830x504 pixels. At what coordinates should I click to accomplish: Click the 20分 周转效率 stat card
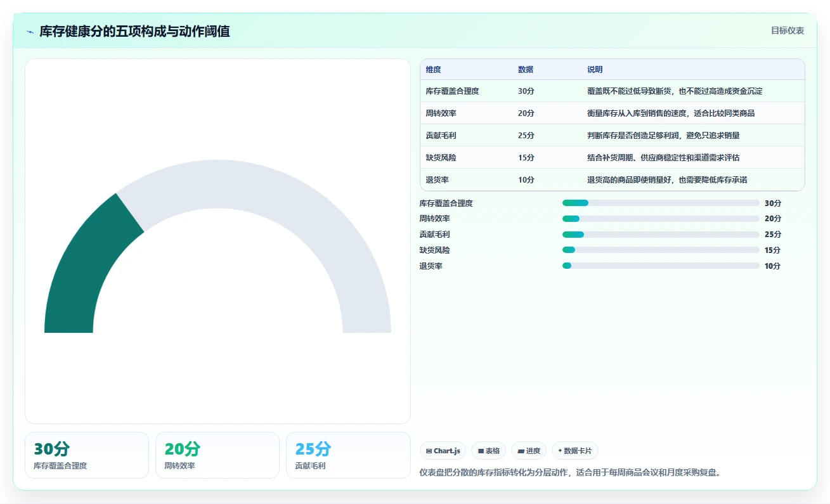click(217, 455)
